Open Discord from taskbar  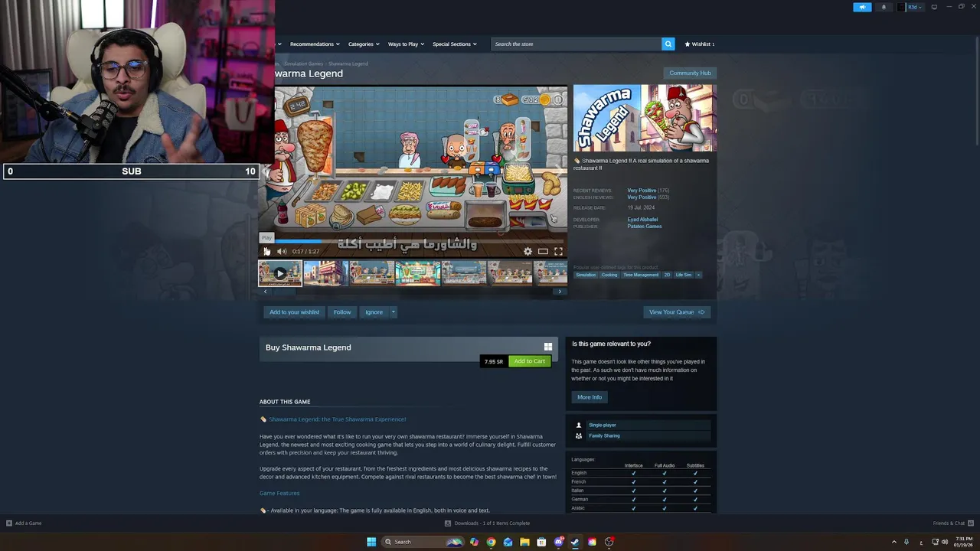(x=558, y=542)
